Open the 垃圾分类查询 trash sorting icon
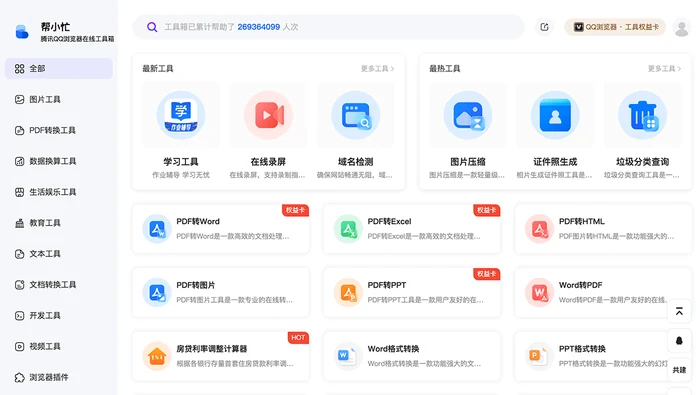This screenshot has height=395, width=700. point(643,115)
